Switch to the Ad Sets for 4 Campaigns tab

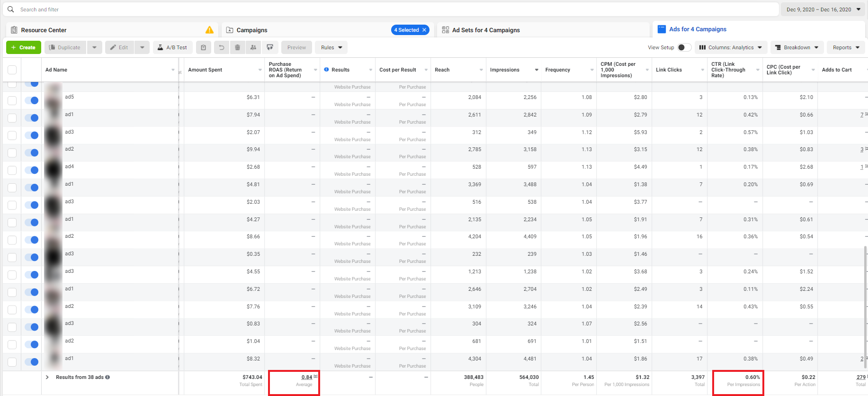(x=485, y=30)
